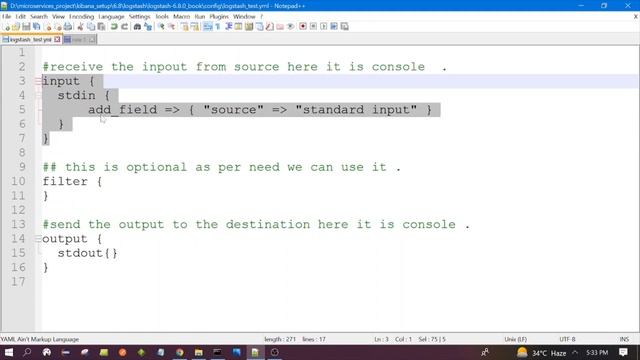640x360 pixels.
Task: Toggle show all characters icon
Action: click(218, 27)
